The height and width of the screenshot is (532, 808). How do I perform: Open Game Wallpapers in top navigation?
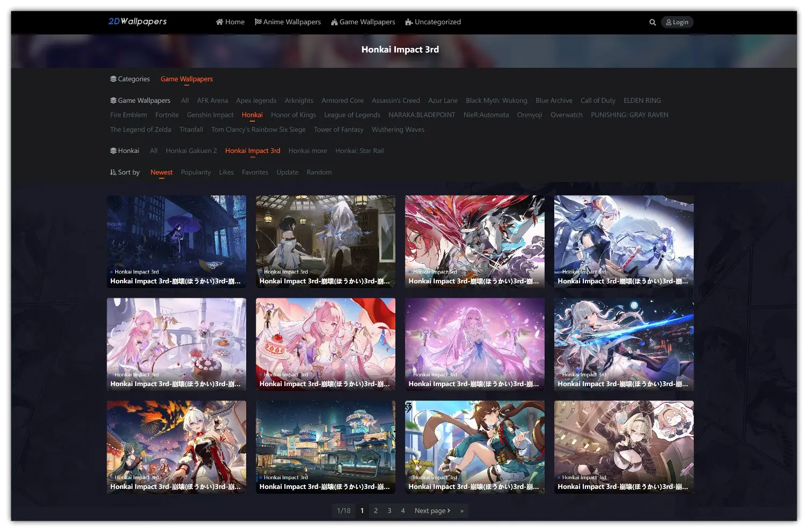coord(363,22)
